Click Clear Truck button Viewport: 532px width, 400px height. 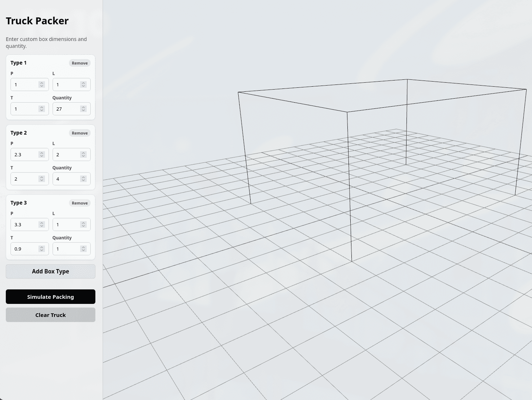50,315
